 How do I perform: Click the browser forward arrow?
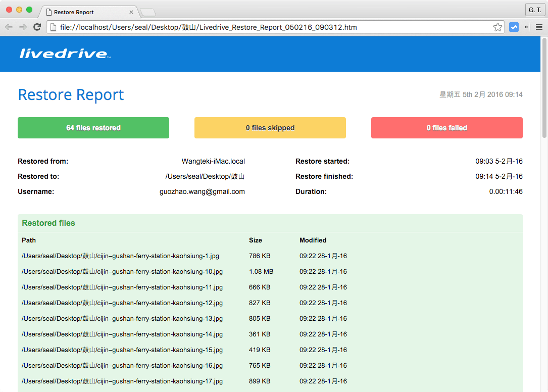23,27
